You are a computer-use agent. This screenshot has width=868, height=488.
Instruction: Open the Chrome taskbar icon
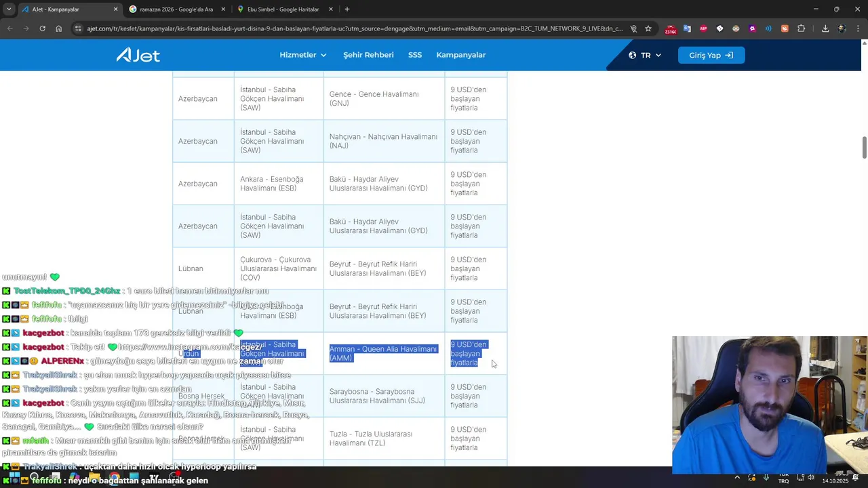(114, 477)
